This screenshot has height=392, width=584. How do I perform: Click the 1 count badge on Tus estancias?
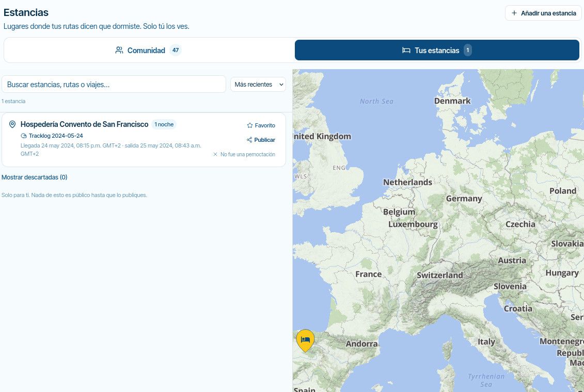[x=468, y=50]
